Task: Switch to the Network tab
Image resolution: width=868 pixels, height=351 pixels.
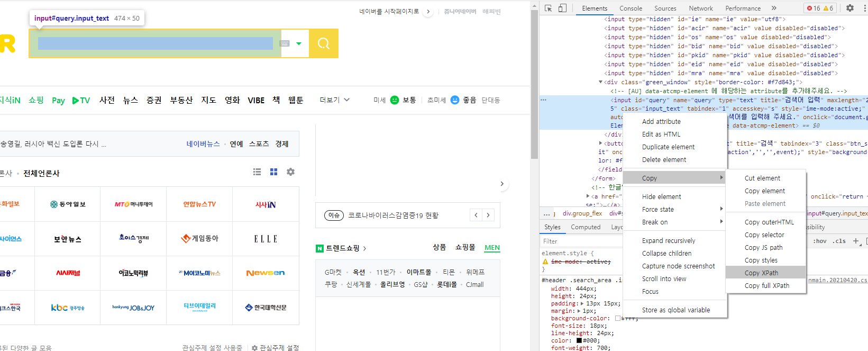Action: [x=701, y=8]
